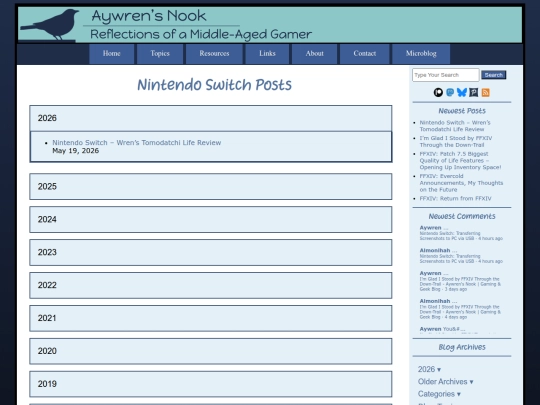Focus the Type Your Search field
Viewport: 540px width, 405px height.
pos(446,75)
